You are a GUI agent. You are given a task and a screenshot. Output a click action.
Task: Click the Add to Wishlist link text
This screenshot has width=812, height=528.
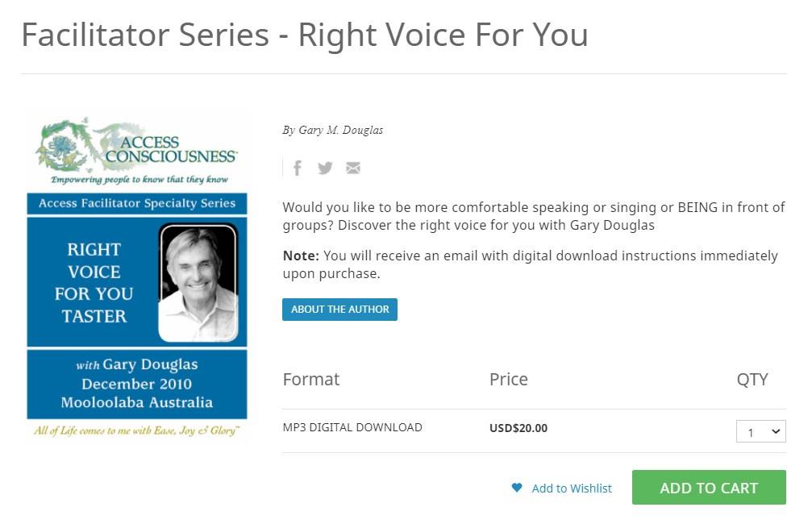pyautogui.click(x=572, y=488)
